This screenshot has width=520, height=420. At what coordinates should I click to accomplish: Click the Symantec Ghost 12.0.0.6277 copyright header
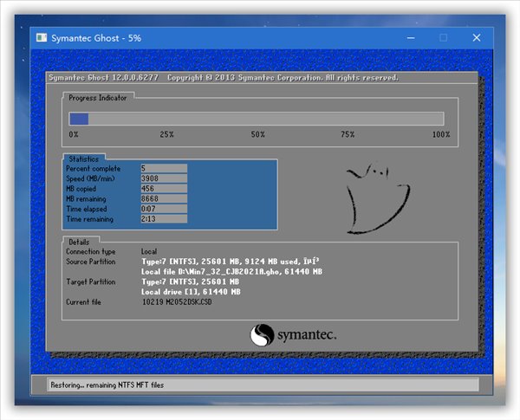(x=224, y=78)
